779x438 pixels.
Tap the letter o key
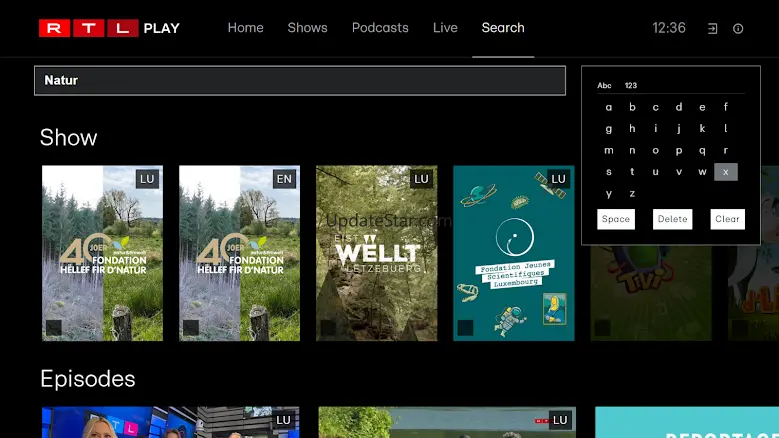coord(655,150)
